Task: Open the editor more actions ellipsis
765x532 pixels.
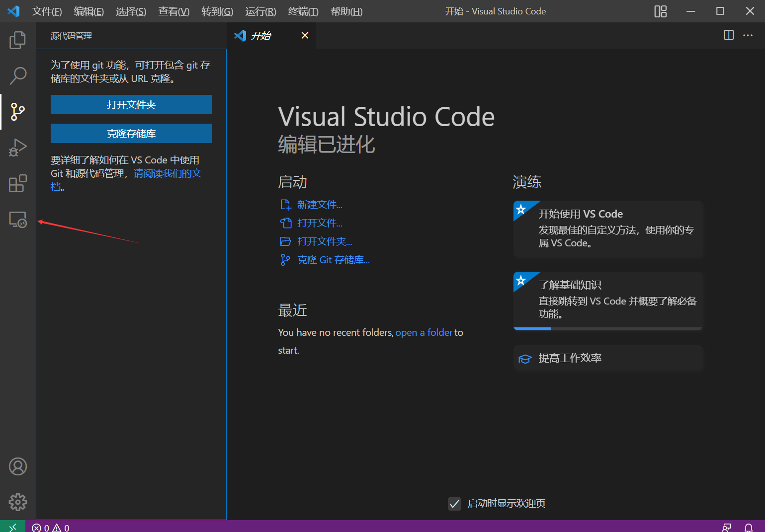Action: pos(748,35)
